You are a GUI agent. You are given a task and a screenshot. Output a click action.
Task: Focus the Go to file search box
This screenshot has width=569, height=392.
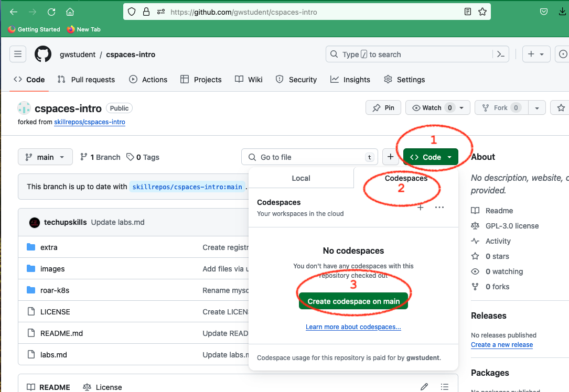(x=309, y=157)
